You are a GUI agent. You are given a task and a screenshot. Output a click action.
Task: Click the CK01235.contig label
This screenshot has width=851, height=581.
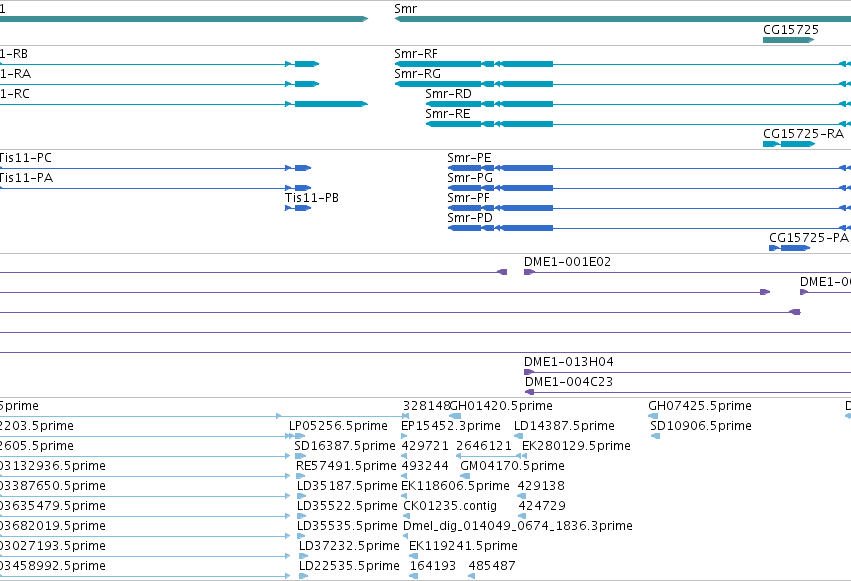(450, 506)
